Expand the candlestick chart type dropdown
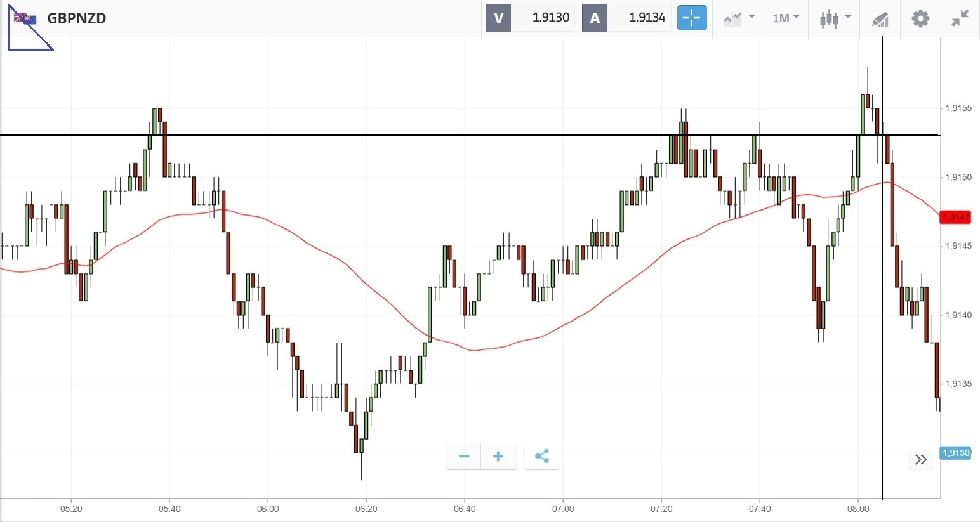Viewport: 980px width, 522px height. (x=835, y=18)
